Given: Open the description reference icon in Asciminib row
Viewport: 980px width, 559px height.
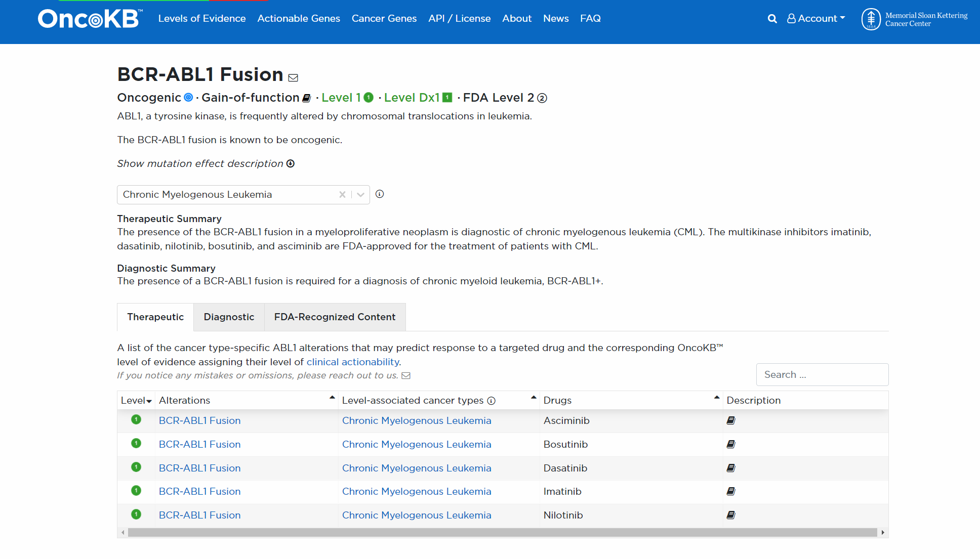Looking at the screenshot, I should pyautogui.click(x=731, y=420).
